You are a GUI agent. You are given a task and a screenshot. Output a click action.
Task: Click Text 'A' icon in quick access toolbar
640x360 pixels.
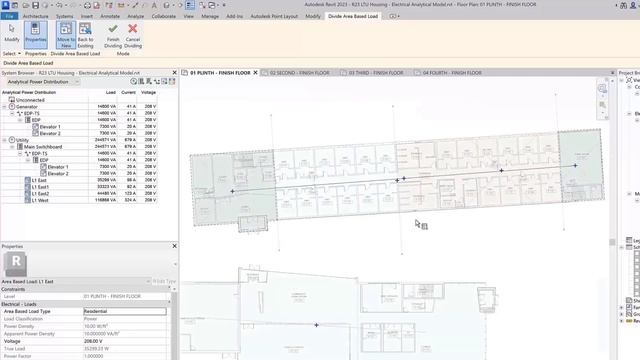[154, 5]
